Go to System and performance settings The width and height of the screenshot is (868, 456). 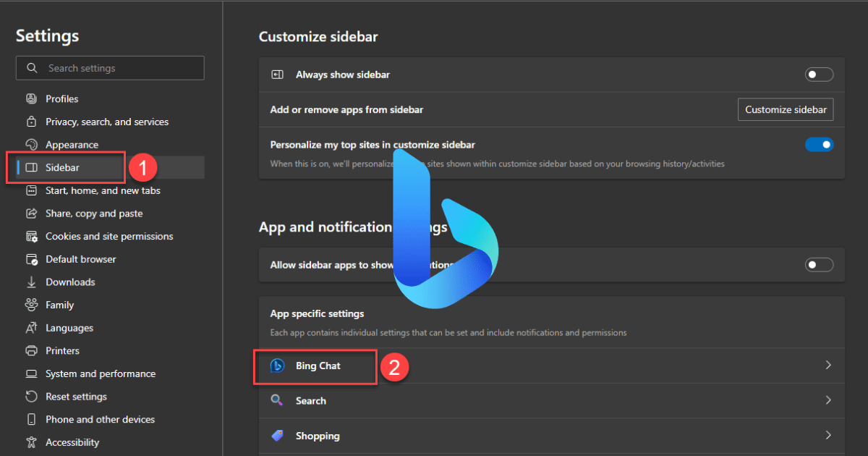point(101,374)
